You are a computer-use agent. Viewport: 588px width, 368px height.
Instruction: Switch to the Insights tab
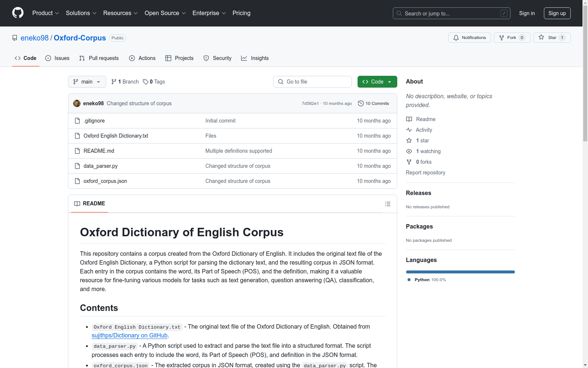coord(255,58)
